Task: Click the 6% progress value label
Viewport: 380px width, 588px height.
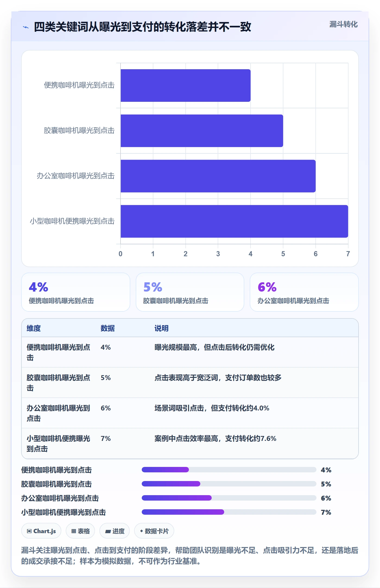Action: coord(326,498)
